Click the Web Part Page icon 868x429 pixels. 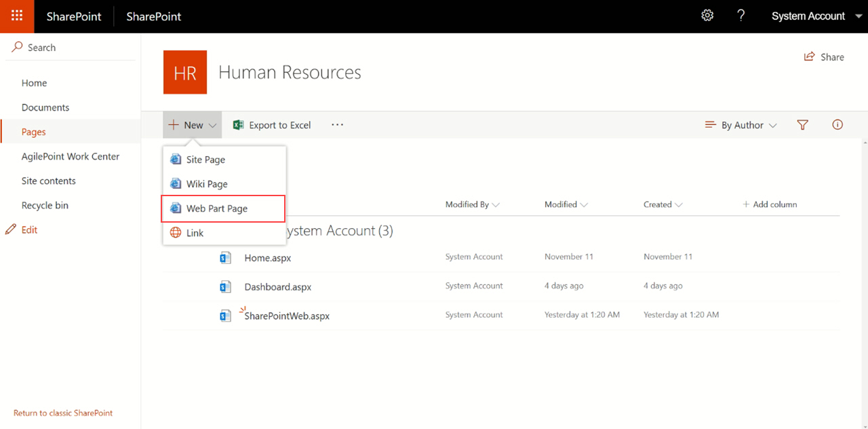[176, 208]
